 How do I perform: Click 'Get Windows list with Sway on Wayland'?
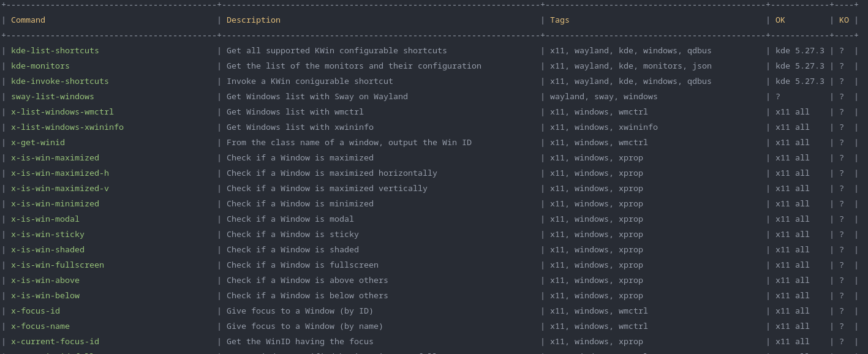click(x=317, y=97)
